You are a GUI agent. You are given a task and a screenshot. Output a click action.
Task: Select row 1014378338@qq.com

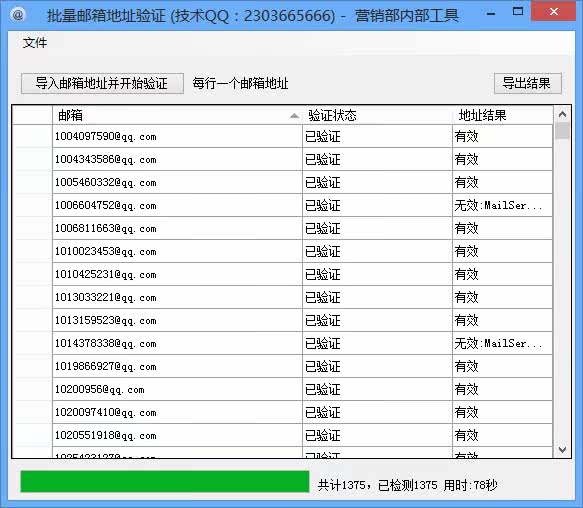pyautogui.click(x=283, y=344)
